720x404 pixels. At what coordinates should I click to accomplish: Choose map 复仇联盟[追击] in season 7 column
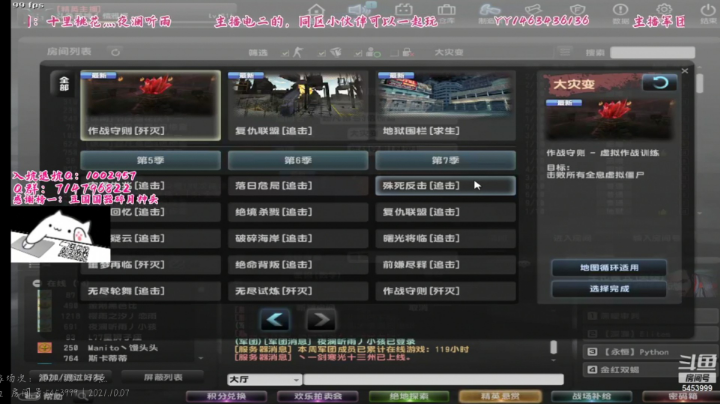[x=445, y=212]
